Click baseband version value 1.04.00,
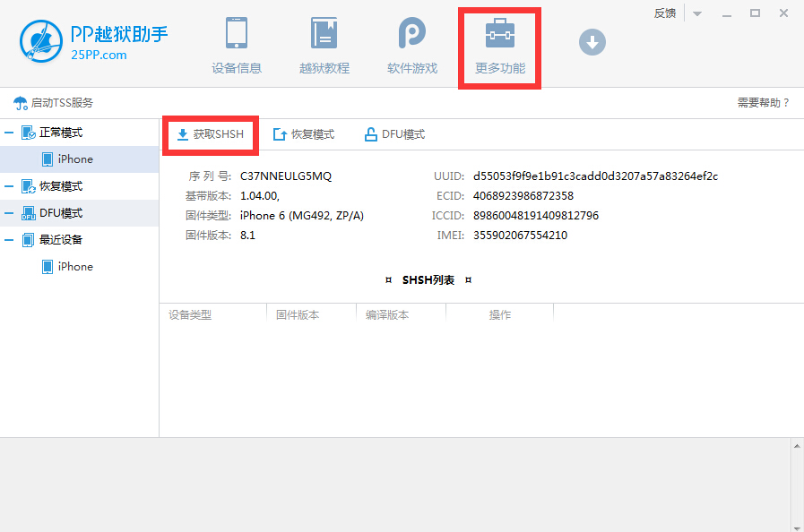 coord(259,196)
